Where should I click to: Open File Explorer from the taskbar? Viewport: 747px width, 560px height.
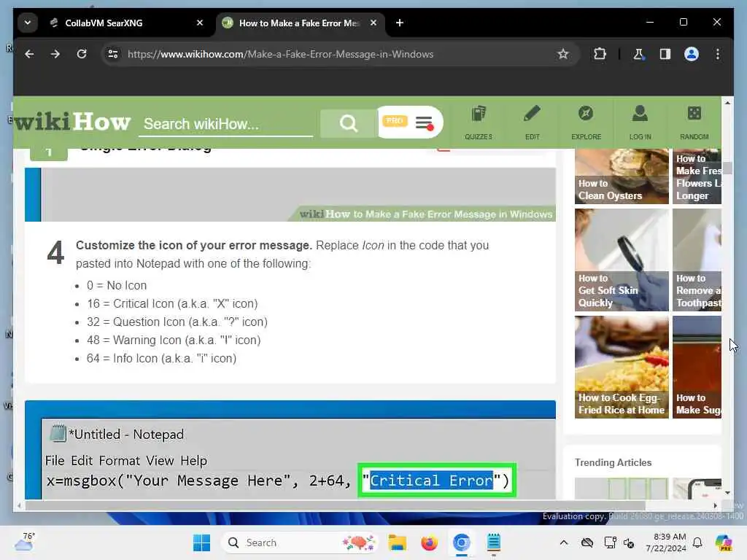397,542
